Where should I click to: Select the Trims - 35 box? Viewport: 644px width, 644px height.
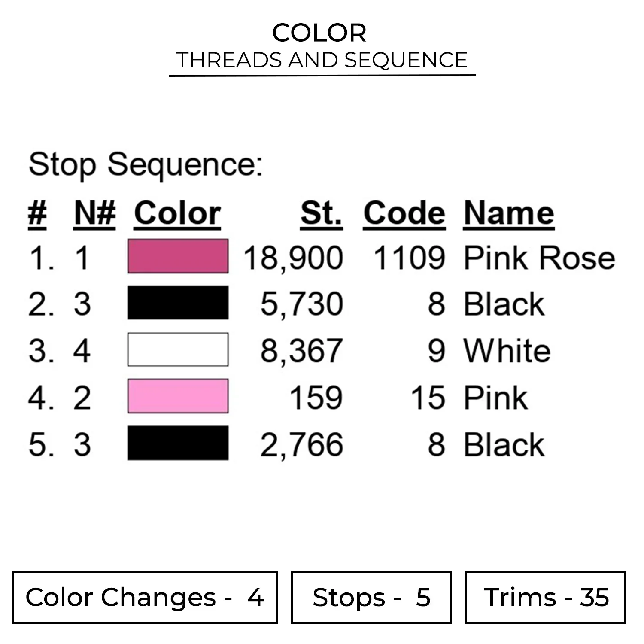pos(545,597)
